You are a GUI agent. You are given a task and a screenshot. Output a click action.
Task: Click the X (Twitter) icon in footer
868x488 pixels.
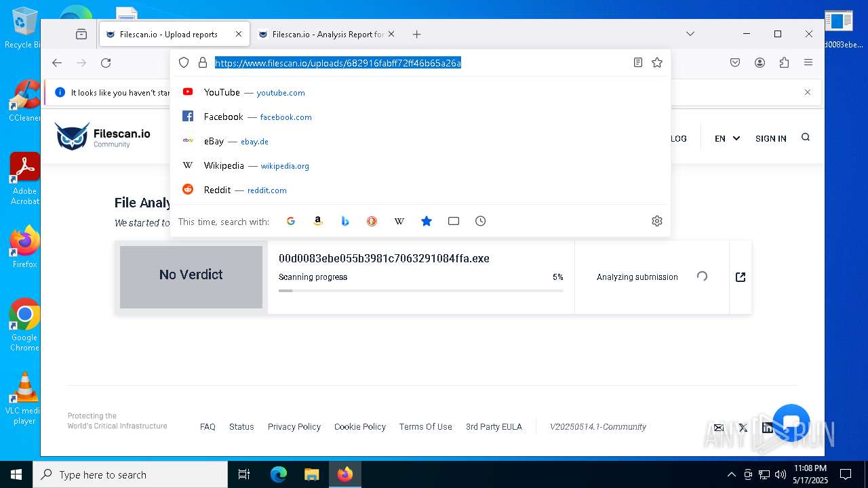pyautogui.click(x=743, y=428)
